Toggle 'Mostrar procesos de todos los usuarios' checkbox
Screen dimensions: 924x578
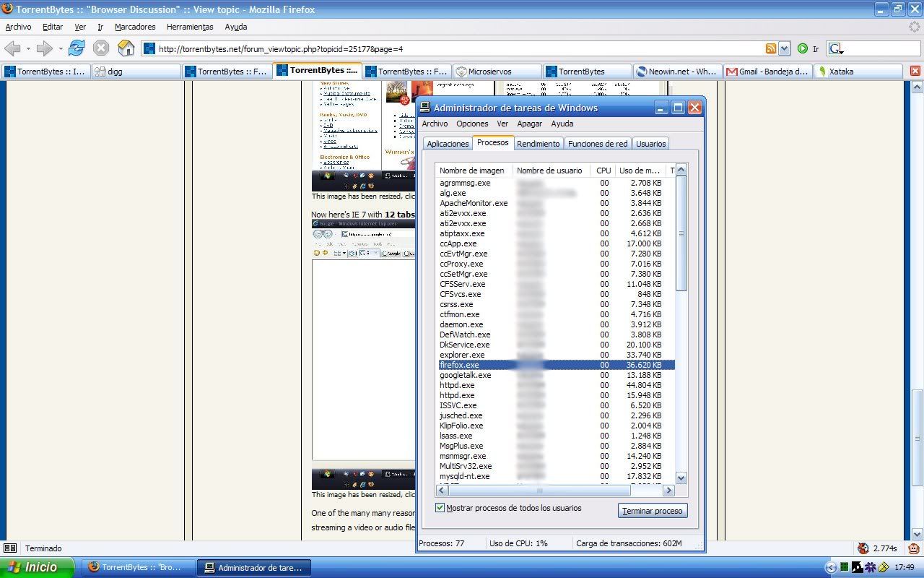point(440,508)
